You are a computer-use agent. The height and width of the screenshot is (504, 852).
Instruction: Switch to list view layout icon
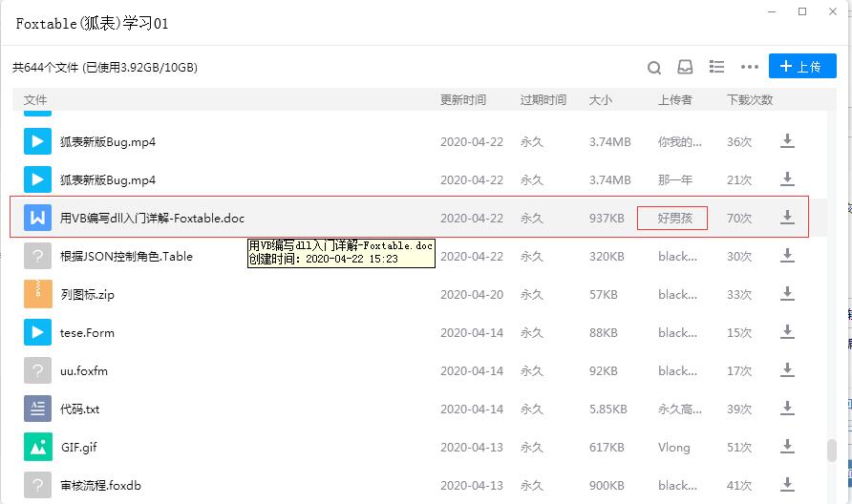[716, 67]
